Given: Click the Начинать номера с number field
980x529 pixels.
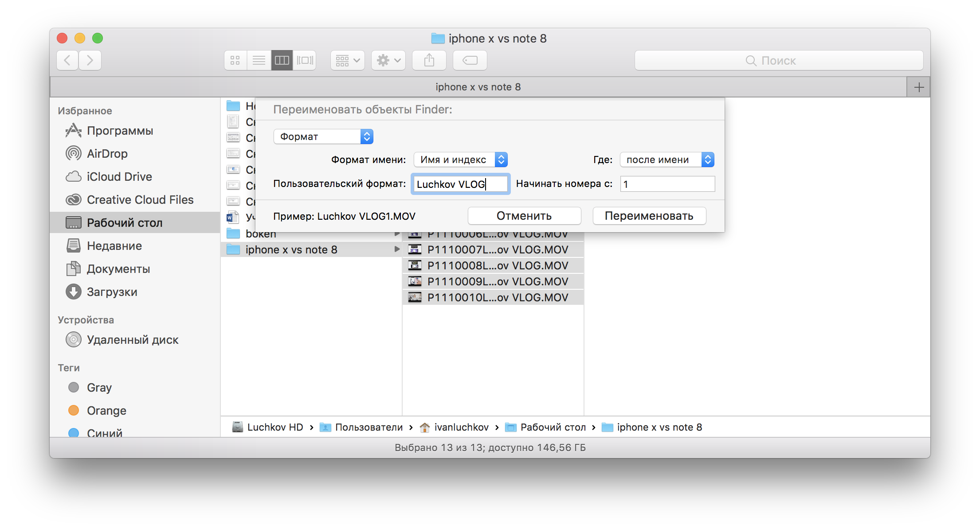Looking at the screenshot, I should (667, 184).
